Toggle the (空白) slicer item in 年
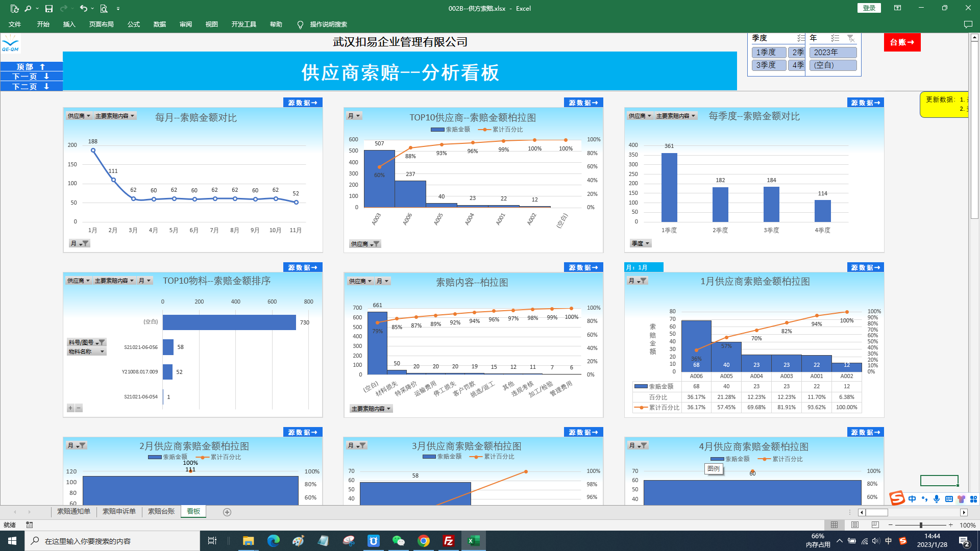The height and width of the screenshot is (551, 980). [833, 65]
